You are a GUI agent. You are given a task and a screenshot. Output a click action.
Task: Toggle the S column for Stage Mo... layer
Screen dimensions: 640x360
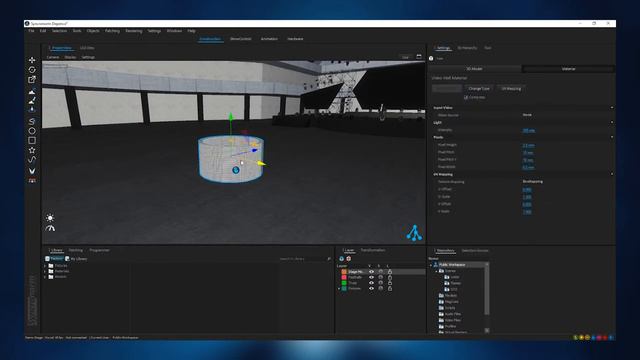(380, 271)
